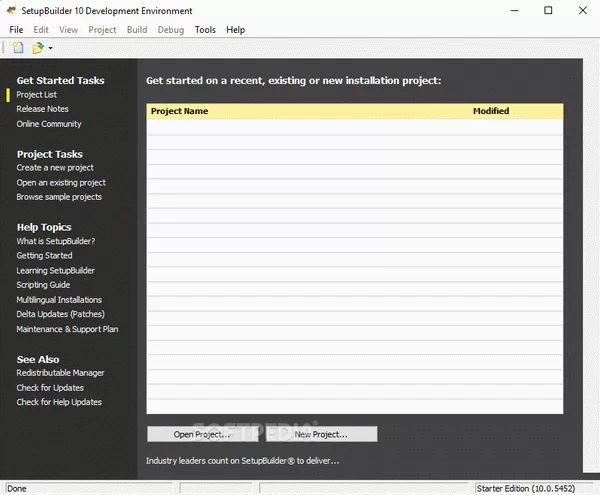Click the SetupBuilder app icon in title bar

coord(11,11)
